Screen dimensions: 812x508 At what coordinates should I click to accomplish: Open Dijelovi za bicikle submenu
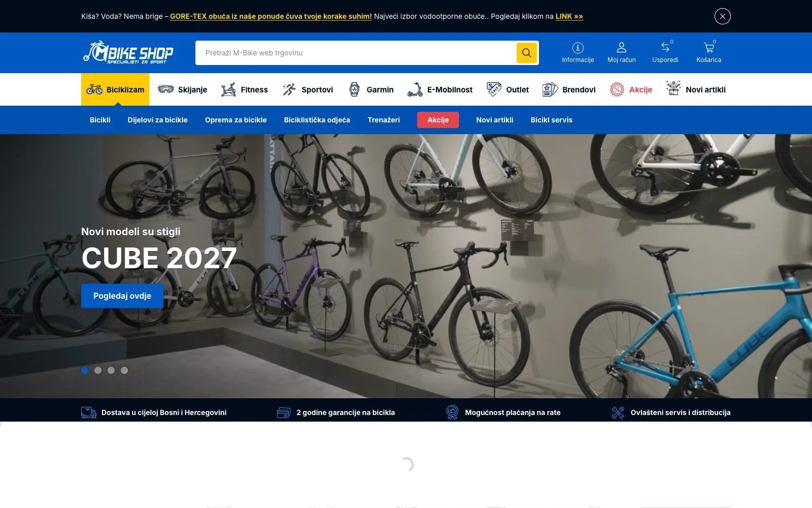(157, 120)
